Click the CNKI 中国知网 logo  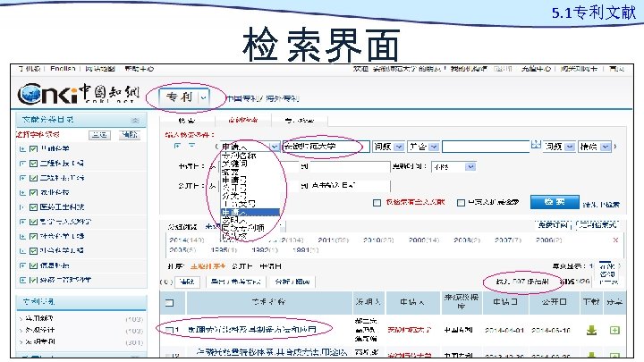78,94
